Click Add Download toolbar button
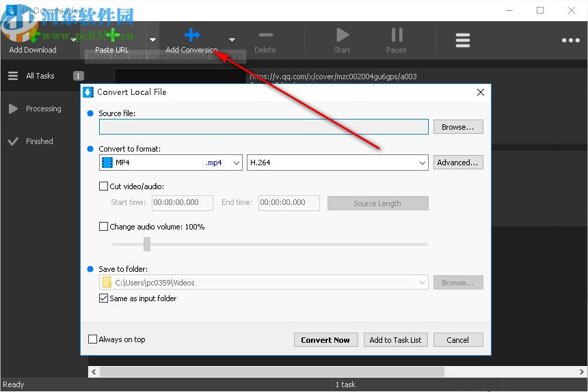This screenshot has height=392, width=588. (33, 41)
